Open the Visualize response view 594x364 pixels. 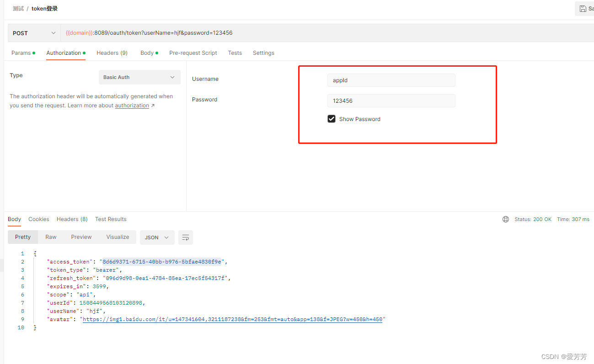point(118,237)
